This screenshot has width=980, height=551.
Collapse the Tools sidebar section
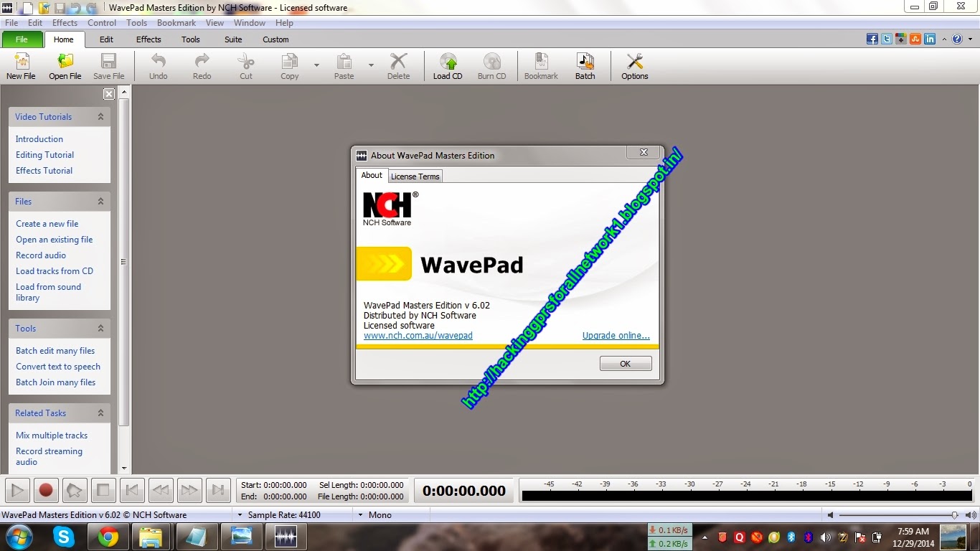click(100, 329)
